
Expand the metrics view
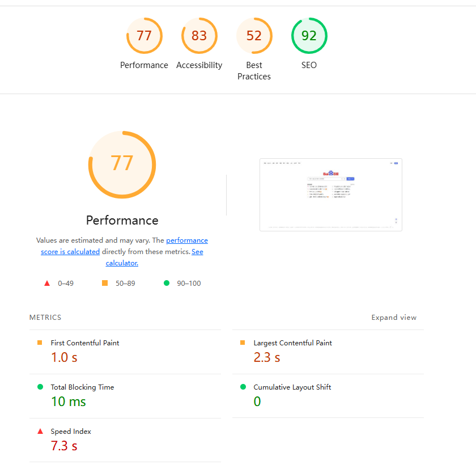394,318
